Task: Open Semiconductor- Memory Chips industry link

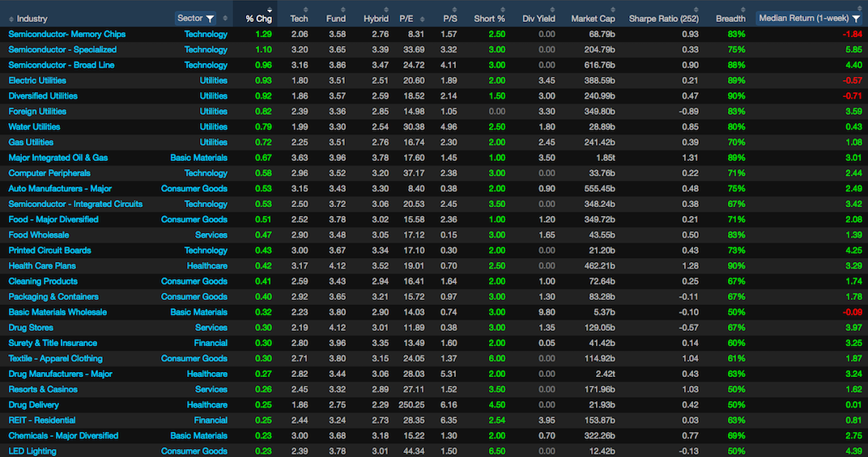Action: coord(67,34)
